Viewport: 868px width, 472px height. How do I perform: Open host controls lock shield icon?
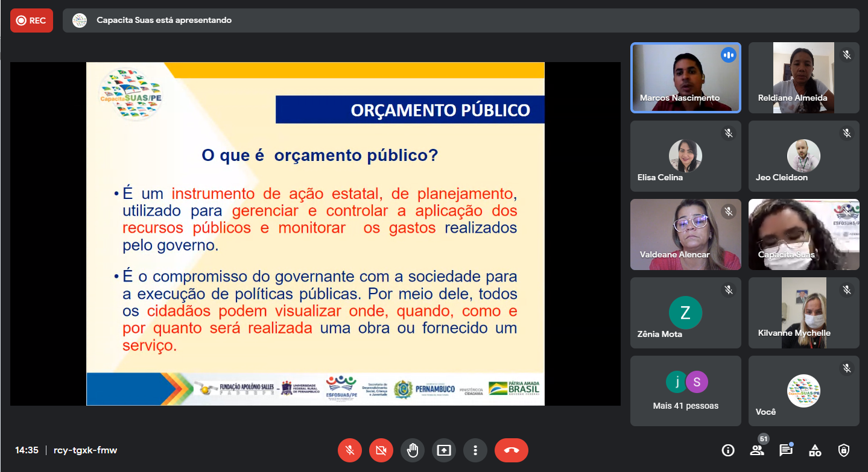[844, 450]
